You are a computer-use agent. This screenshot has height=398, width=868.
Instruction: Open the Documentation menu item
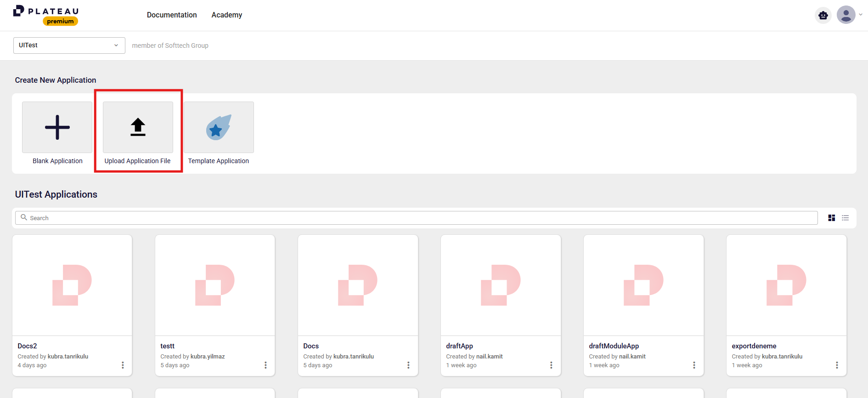[x=172, y=15]
